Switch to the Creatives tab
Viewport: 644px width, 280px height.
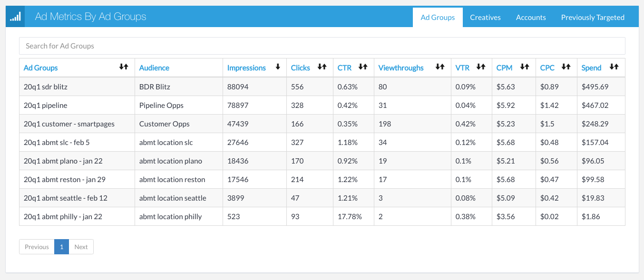(x=485, y=17)
